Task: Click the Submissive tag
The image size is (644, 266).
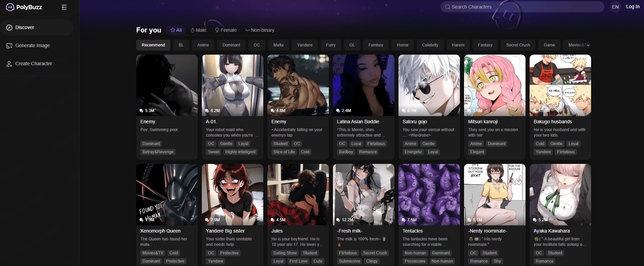Action: tap(350, 261)
